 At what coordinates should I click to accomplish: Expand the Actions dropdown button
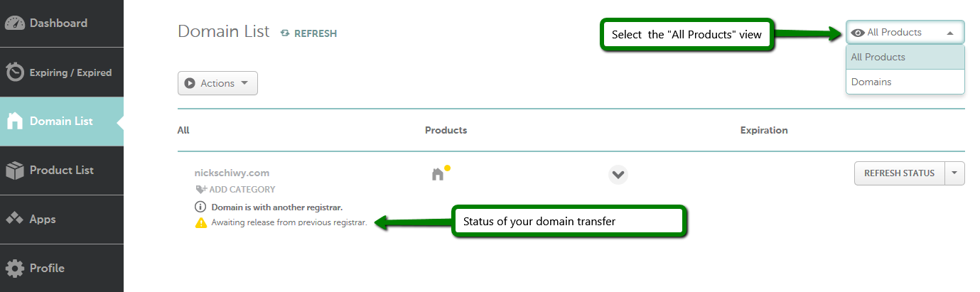(x=217, y=83)
